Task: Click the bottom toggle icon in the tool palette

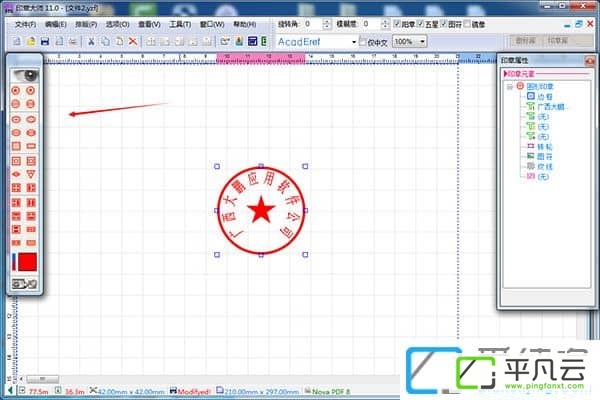Action: pos(24,284)
